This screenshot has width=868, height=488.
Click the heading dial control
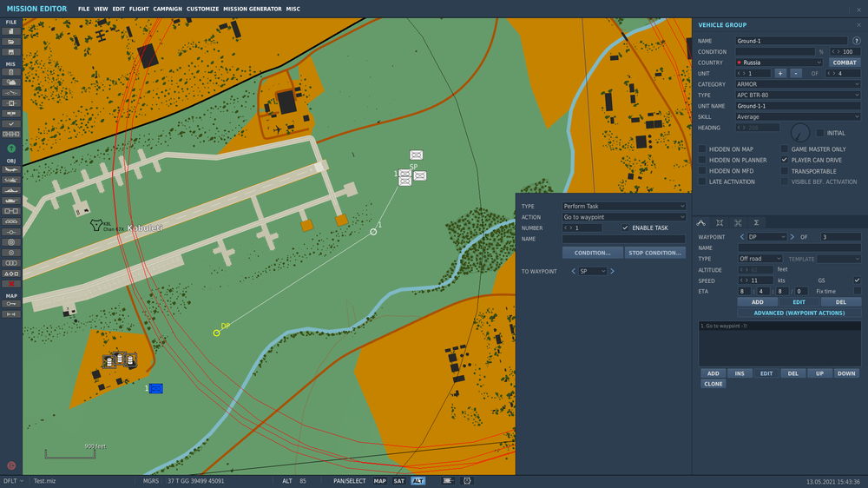(x=800, y=132)
